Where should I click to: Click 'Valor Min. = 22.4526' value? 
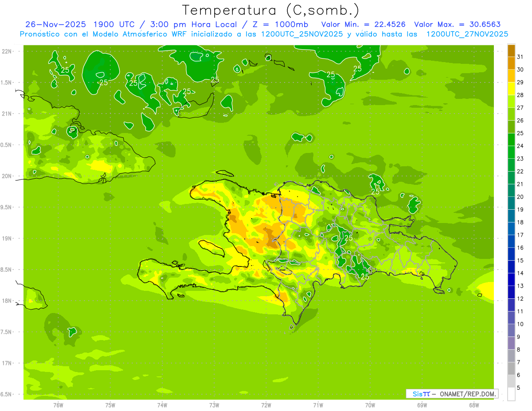tap(364, 24)
